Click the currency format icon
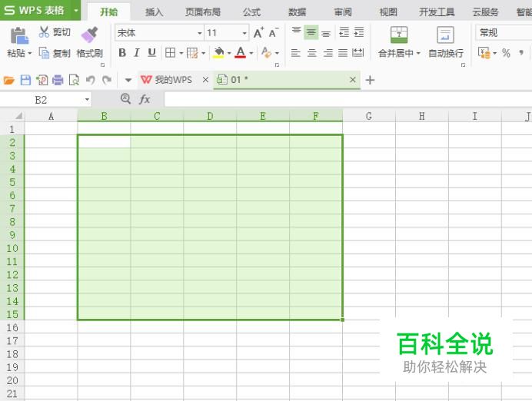The image size is (532, 401). click(484, 52)
